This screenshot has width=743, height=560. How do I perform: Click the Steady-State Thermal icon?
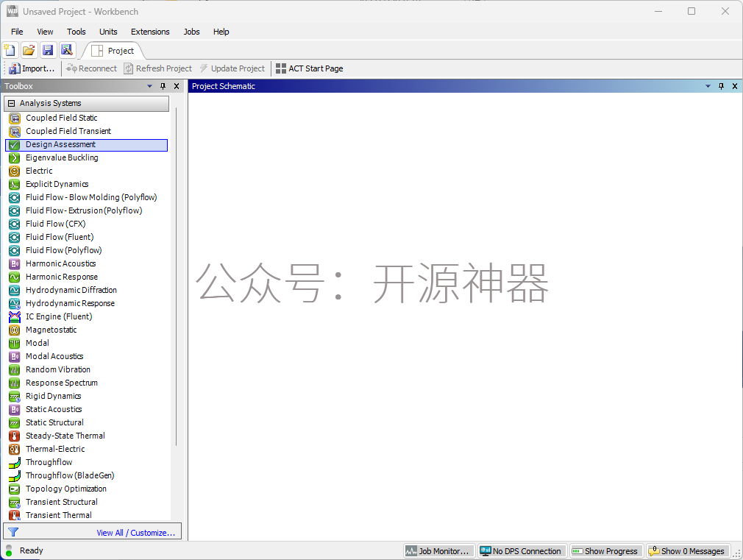click(x=15, y=436)
